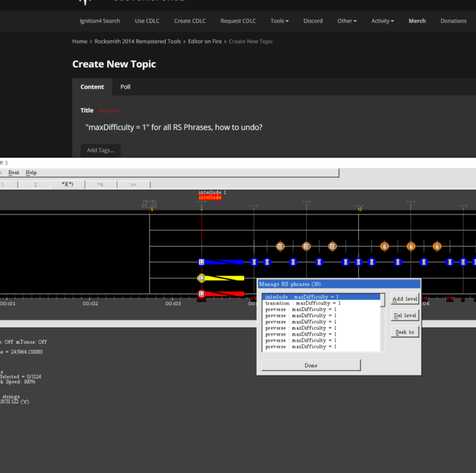Open the Tools dropdown menu

[279, 21]
